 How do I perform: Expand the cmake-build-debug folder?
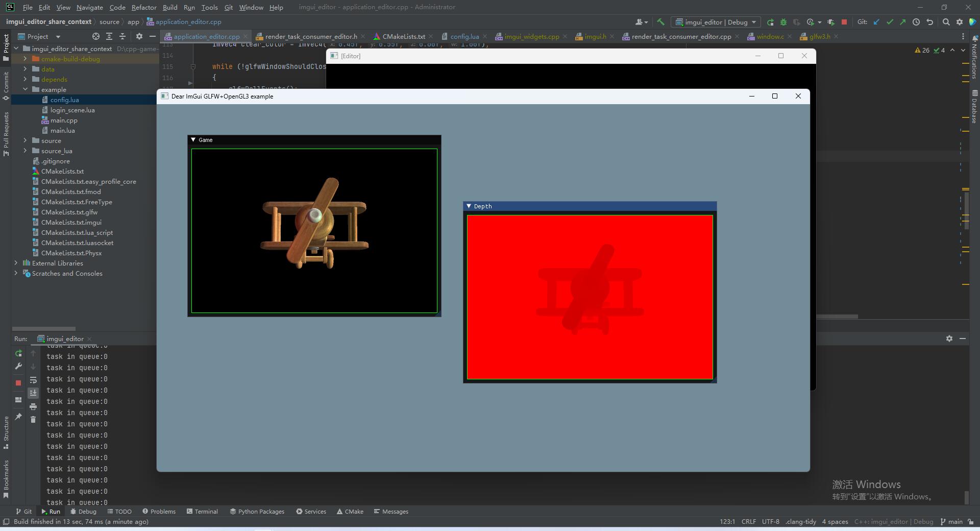point(25,59)
